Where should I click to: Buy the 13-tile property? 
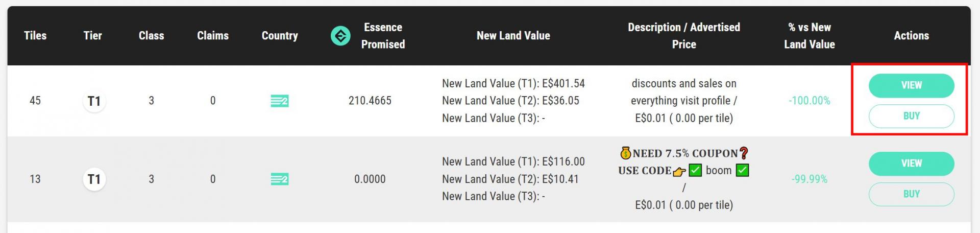tap(911, 194)
